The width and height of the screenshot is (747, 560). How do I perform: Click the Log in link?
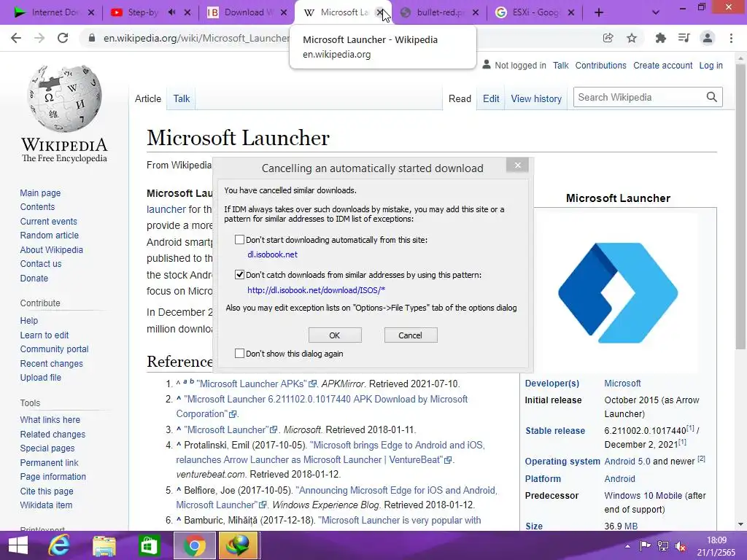pos(711,65)
